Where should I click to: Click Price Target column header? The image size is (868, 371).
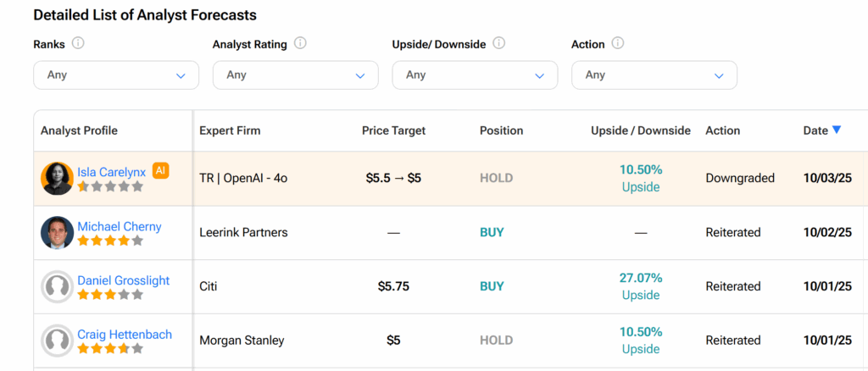[x=393, y=130]
